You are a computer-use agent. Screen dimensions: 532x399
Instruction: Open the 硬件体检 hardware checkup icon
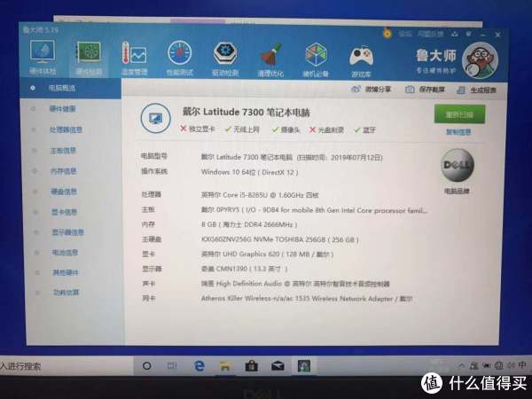pyautogui.click(x=43, y=57)
